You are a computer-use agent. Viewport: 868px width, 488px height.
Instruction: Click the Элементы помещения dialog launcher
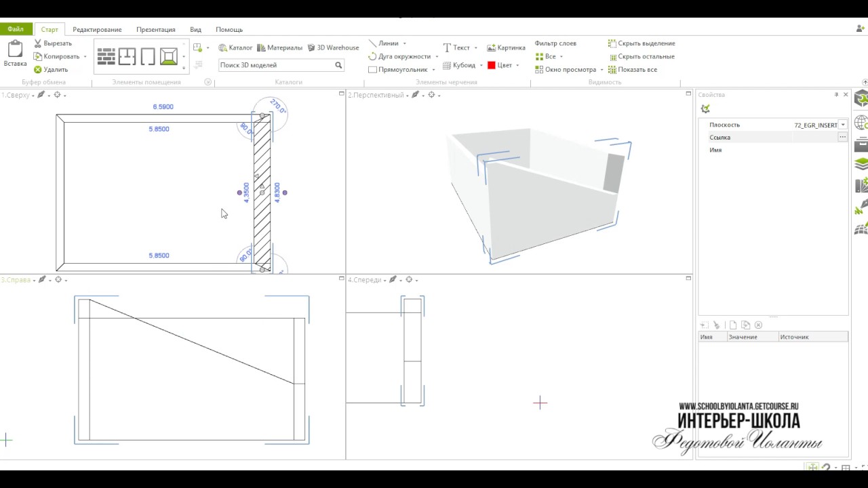(208, 82)
